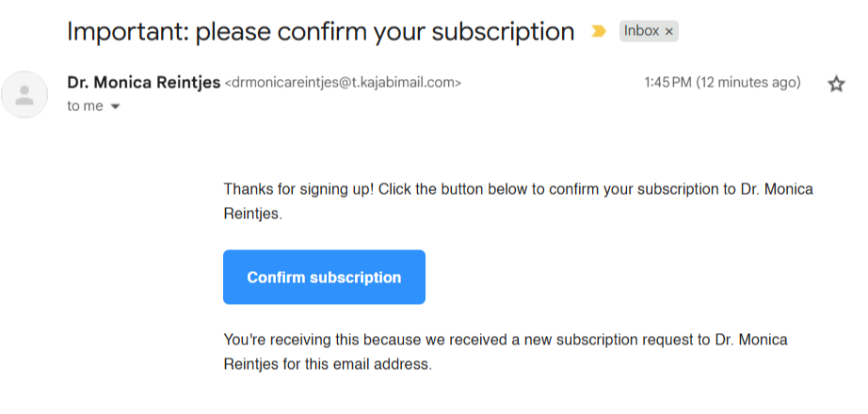Remove the Inbox label with the ×
Screen dimensions: 868x414
point(669,31)
